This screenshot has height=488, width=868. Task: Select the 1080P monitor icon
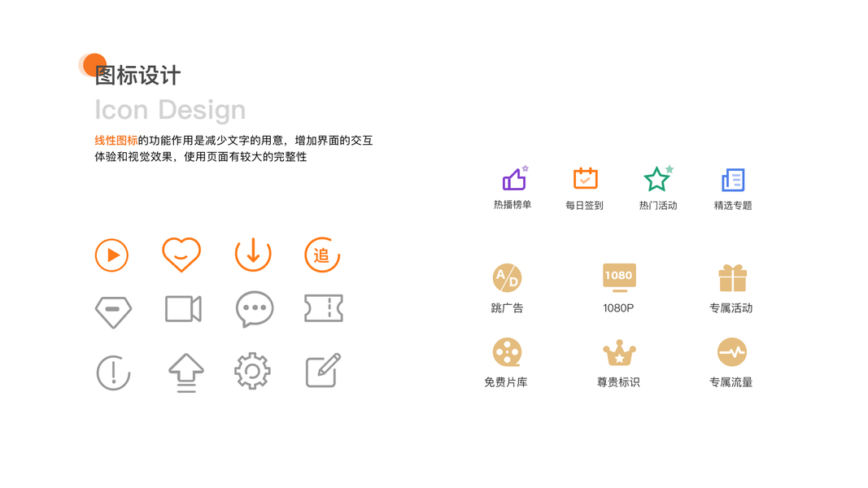click(619, 277)
